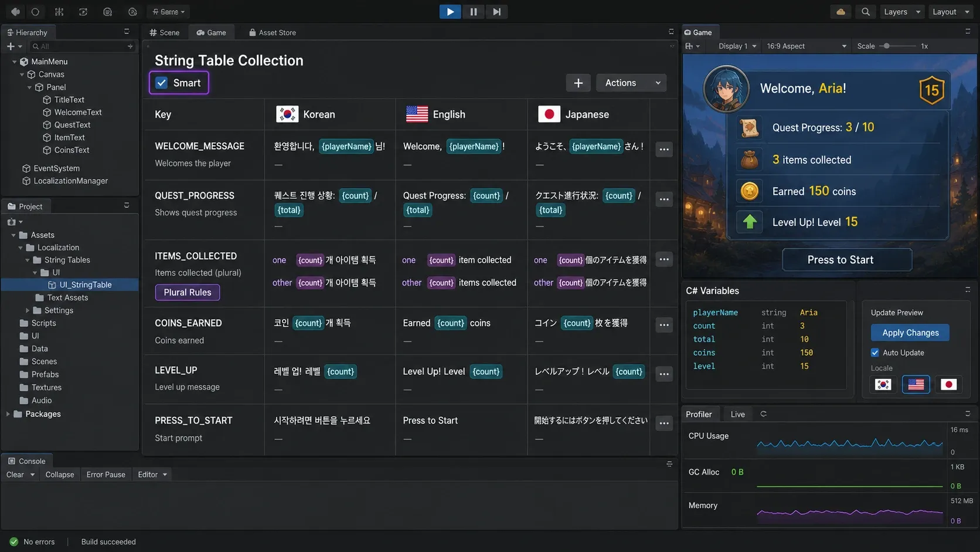
Task: Adjust the Scale slider in Game view
Action: (886, 46)
